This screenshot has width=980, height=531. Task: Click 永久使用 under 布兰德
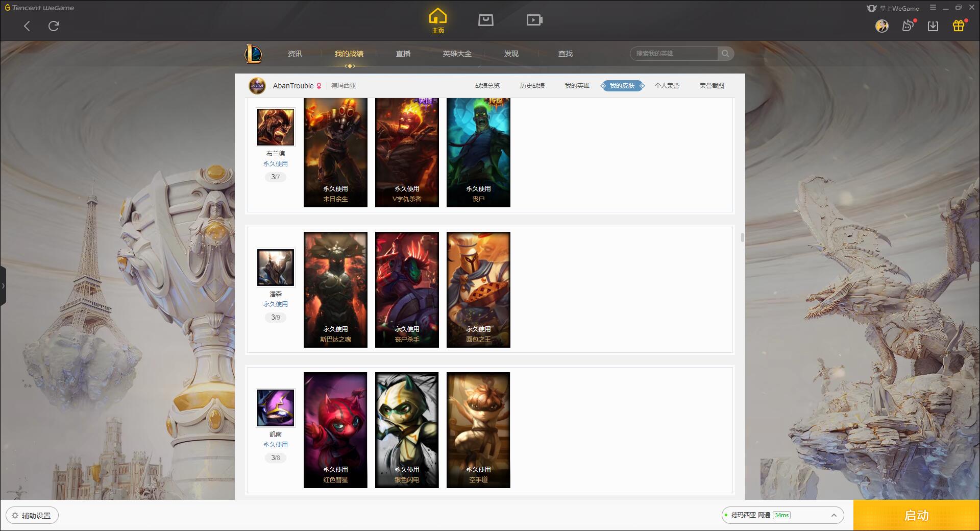coord(276,164)
